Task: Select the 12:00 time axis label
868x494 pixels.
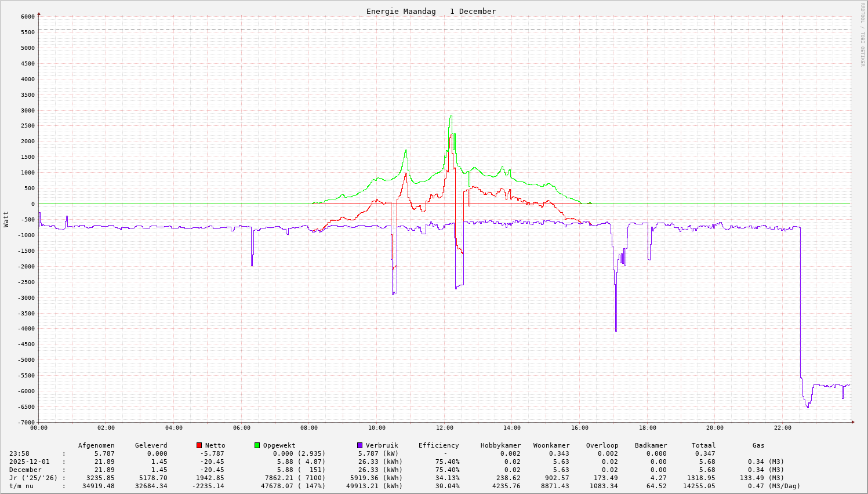Action: pos(444,428)
